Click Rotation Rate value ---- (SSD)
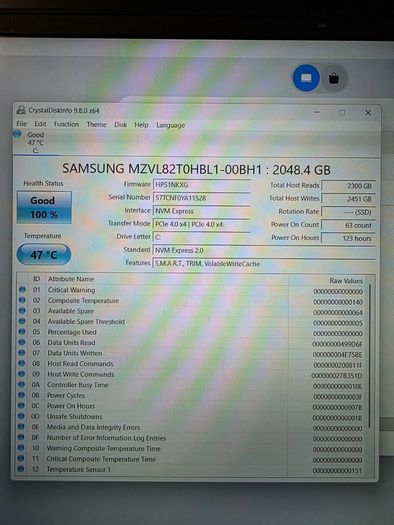Screen dimensions: 394x525 [348, 212]
